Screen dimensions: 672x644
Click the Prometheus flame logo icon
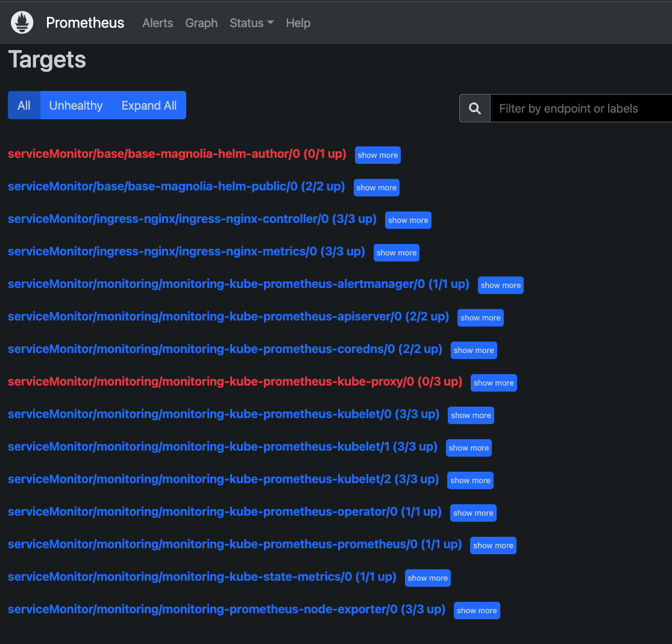tap(22, 22)
